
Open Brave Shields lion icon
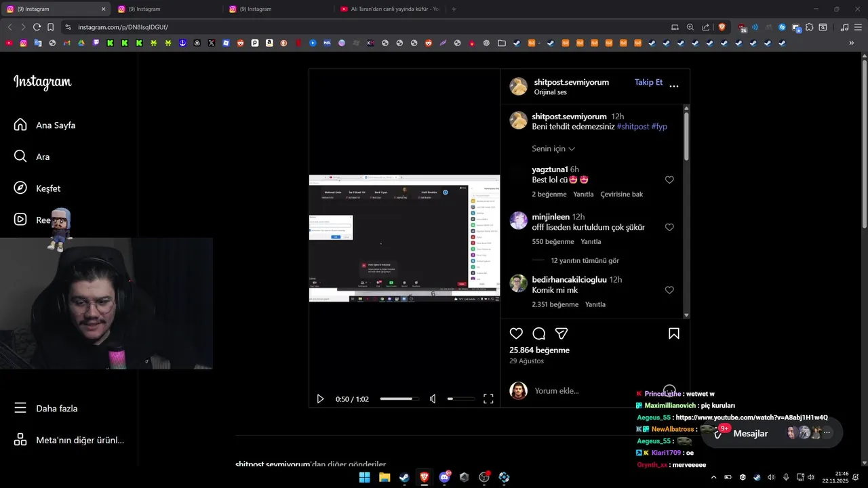[722, 27]
